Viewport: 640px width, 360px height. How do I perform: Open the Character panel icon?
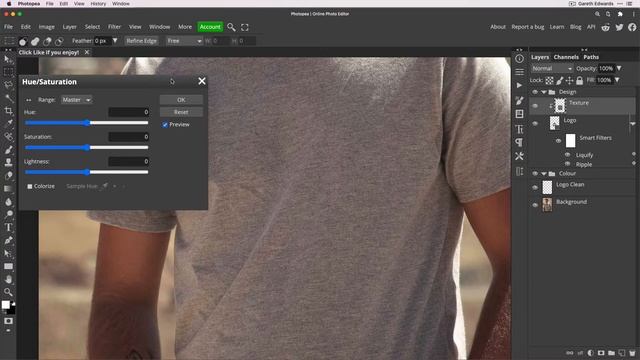[519, 129]
